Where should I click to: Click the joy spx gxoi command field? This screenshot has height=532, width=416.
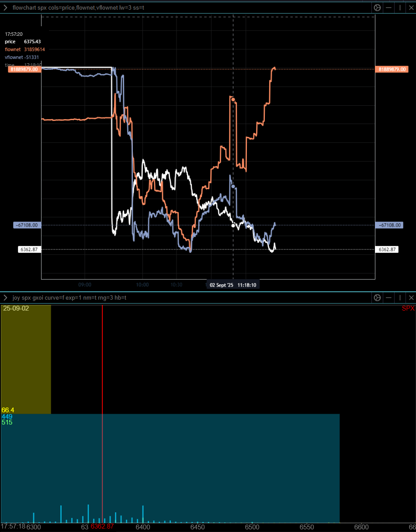175,297
